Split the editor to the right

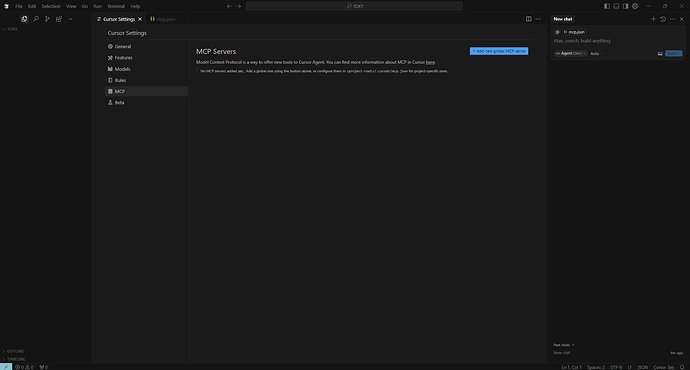[529, 19]
